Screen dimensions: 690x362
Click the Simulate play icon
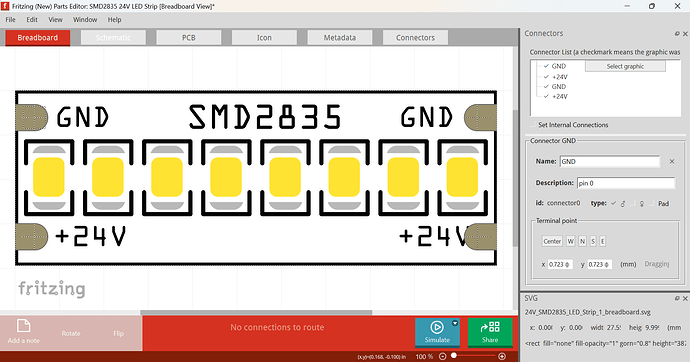point(437,327)
